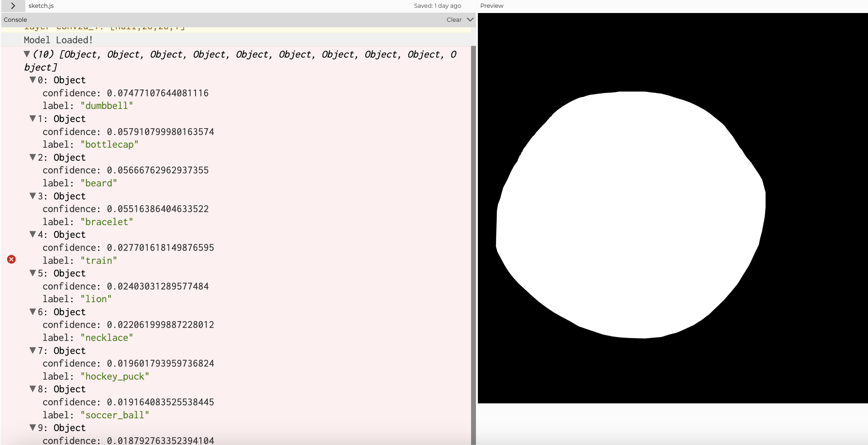Click the red error icon
Screen dimensions: 868x445
(x=11, y=259)
